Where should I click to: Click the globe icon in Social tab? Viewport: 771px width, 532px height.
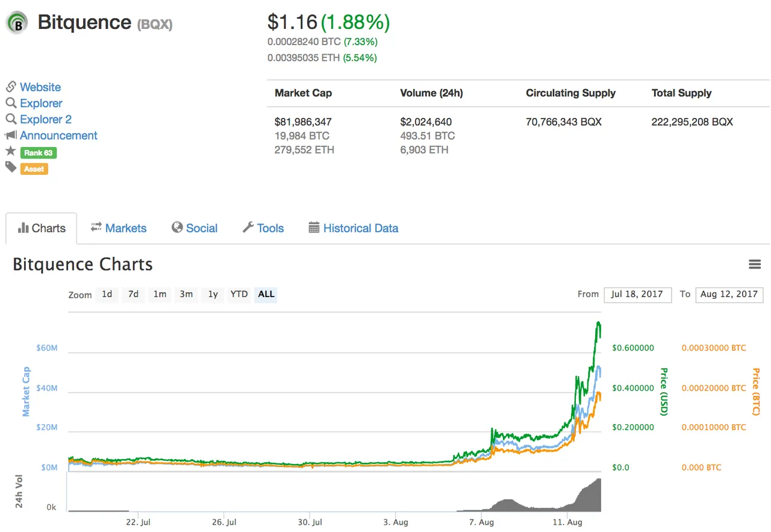[x=177, y=227]
